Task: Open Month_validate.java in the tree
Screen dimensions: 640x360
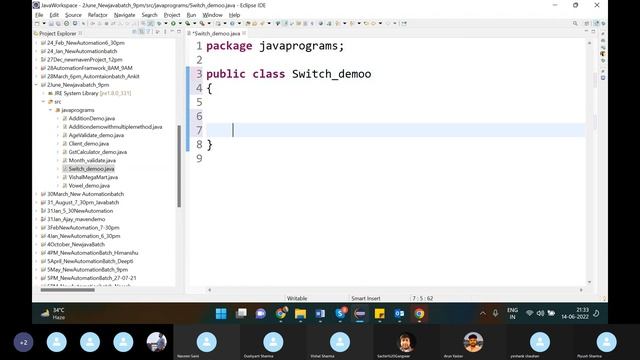Action: (x=92, y=160)
